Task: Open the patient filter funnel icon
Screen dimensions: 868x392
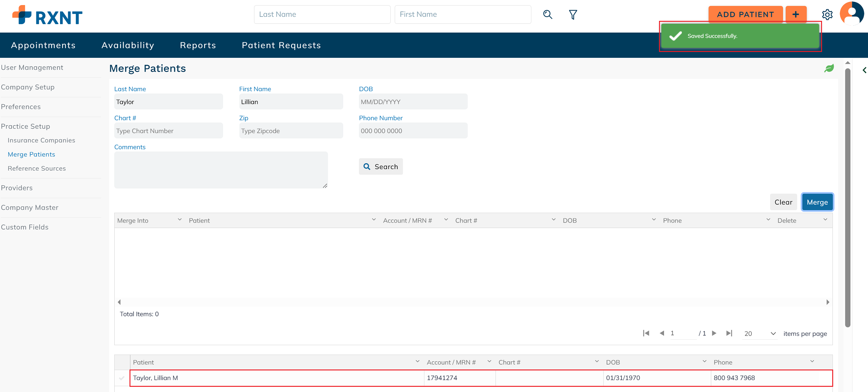Action: (x=573, y=15)
